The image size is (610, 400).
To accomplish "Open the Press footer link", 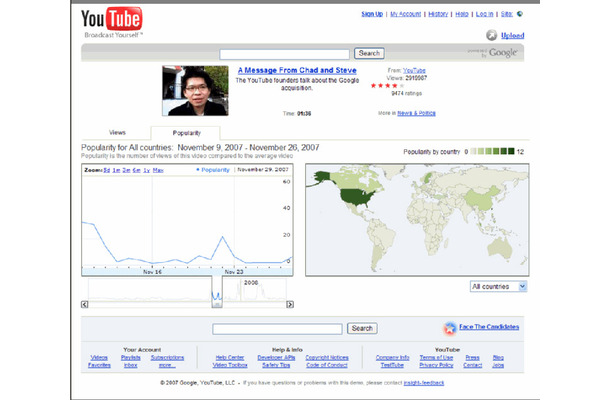I will pyautogui.click(x=473, y=358).
